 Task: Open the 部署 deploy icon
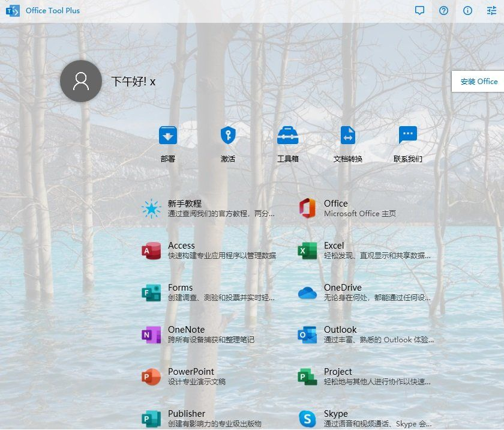[x=168, y=135]
